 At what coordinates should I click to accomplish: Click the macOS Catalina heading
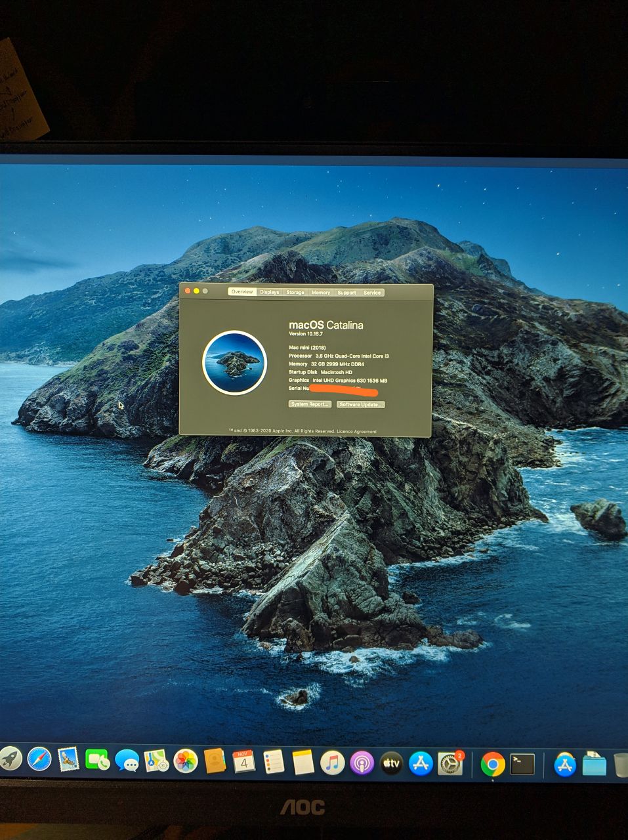pyautogui.click(x=326, y=325)
